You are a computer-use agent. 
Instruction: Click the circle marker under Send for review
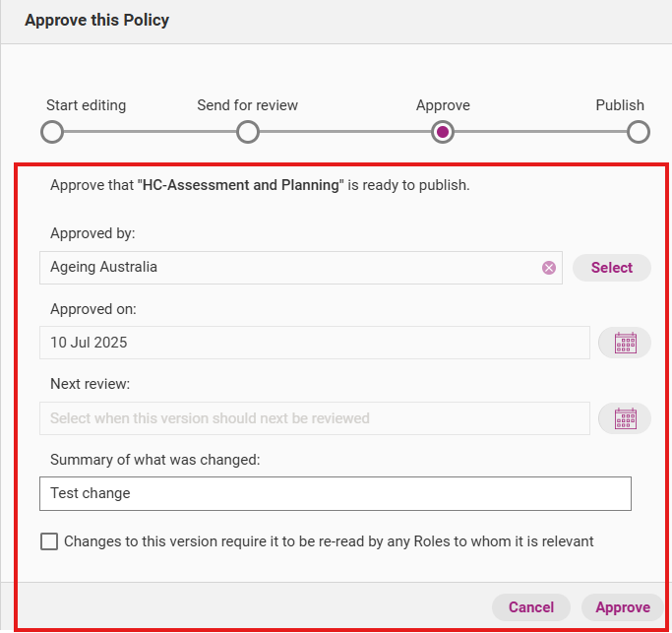[x=248, y=132]
